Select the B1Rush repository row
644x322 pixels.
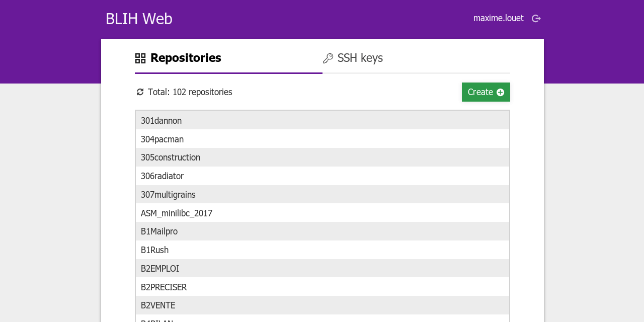coord(322,250)
